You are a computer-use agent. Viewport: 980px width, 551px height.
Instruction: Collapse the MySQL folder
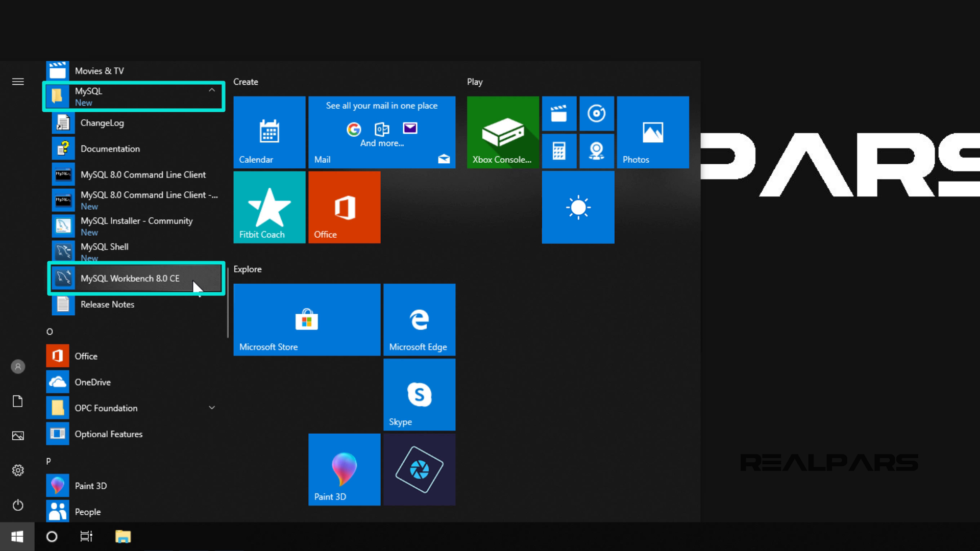[211, 91]
